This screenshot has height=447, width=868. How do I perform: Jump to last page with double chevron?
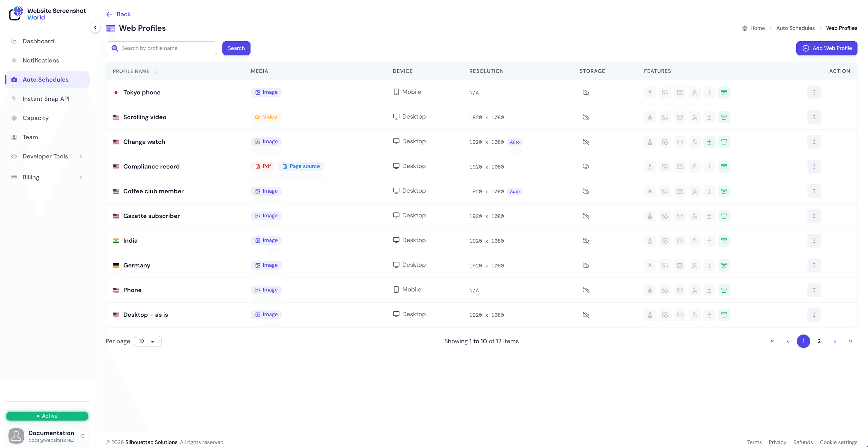click(850, 341)
